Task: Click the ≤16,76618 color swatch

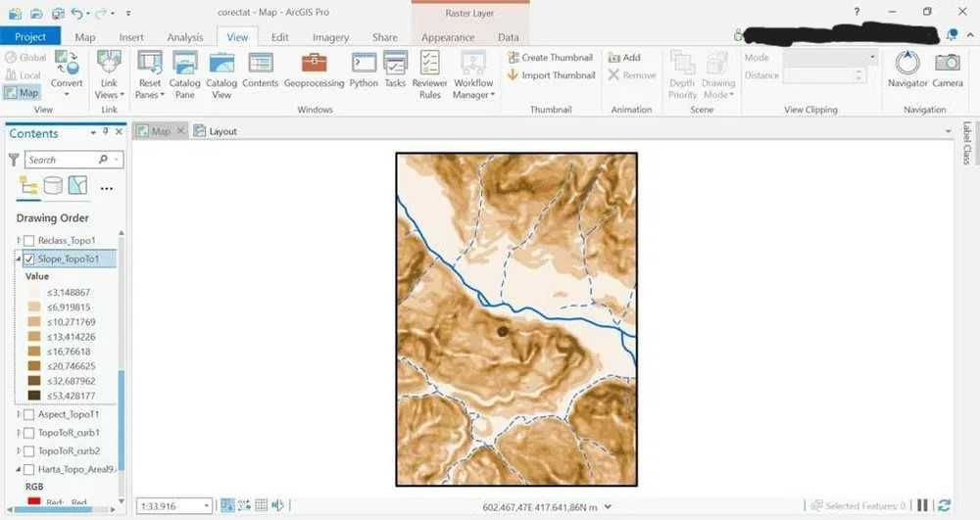Action: tap(34, 352)
